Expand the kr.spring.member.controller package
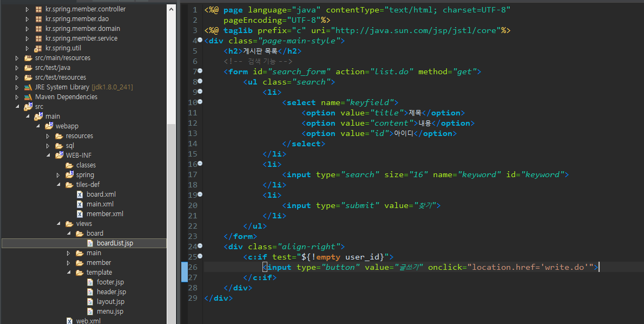644x324 pixels. tap(28, 9)
